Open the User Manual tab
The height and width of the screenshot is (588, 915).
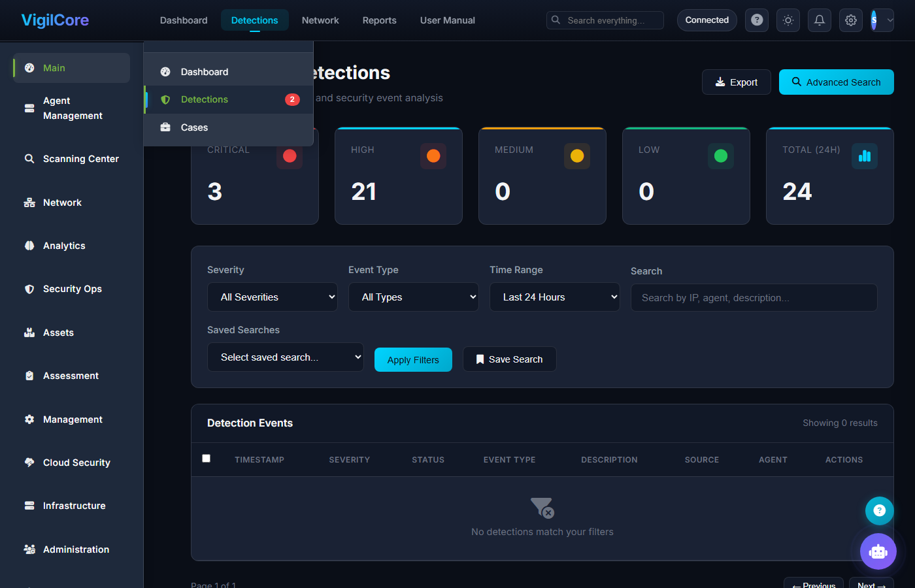(x=448, y=20)
